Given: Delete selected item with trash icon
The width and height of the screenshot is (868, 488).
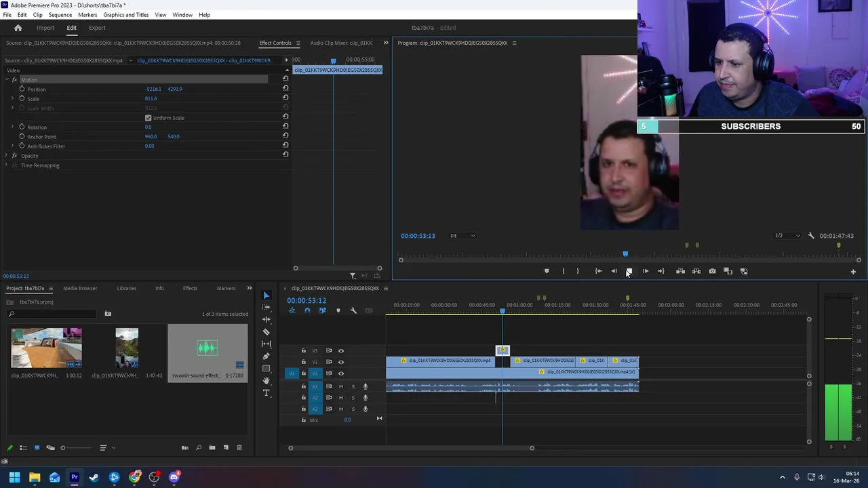Looking at the screenshot, I should click(x=239, y=447).
